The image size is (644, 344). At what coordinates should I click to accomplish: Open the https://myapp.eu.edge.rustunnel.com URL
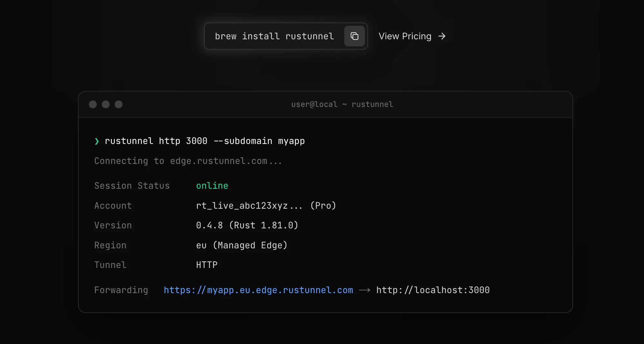click(259, 290)
